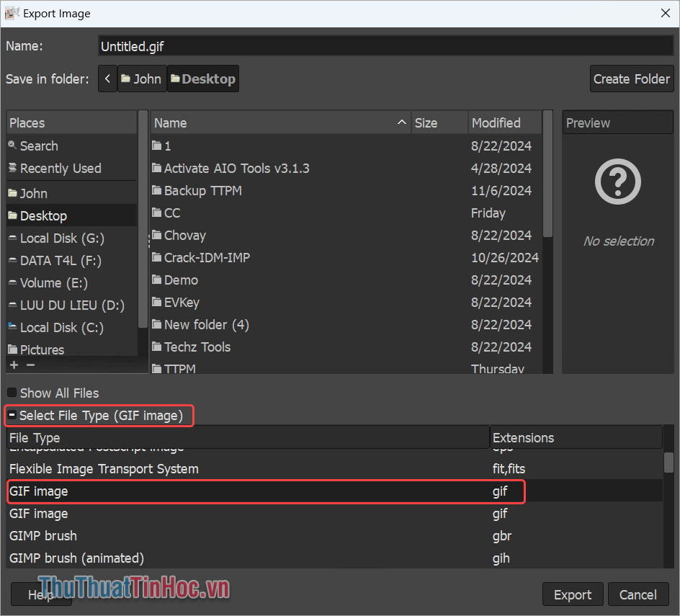Select the New folder (4) entry
680x616 pixels.
[x=346, y=324]
